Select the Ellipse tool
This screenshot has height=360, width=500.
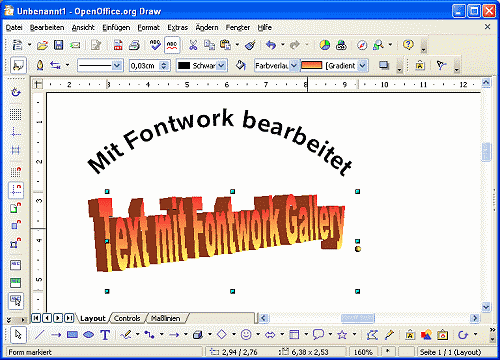point(88,334)
